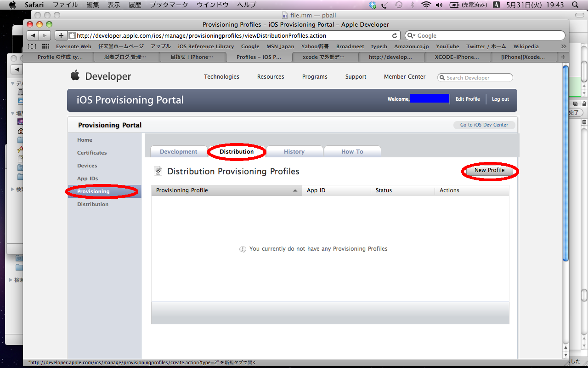This screenshot has height=368, width=588.
Task: Open the Apple menu
Action: 12,5
